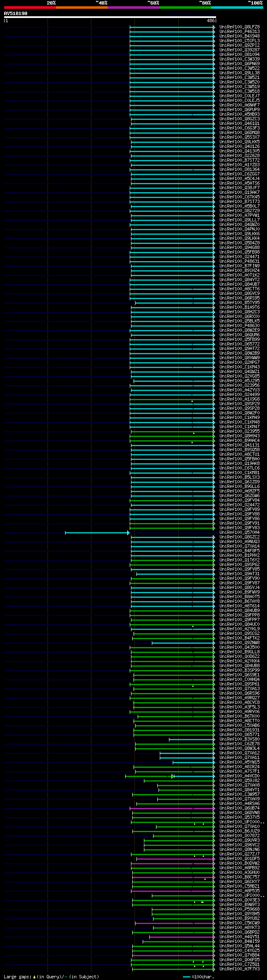Viewport: 267px width, 980px height.
Task: Click the short cyan Q570H4 alignment bar
Action: click(x=97, y=533)
